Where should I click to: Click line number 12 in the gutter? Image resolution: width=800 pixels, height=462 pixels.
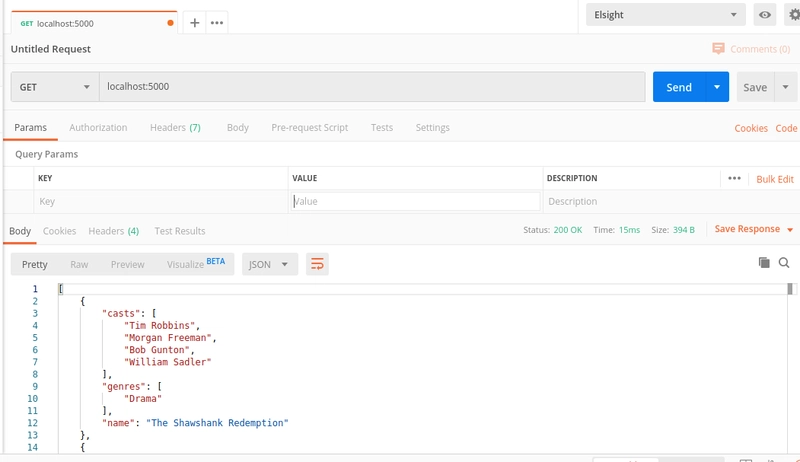click(33, 423)
